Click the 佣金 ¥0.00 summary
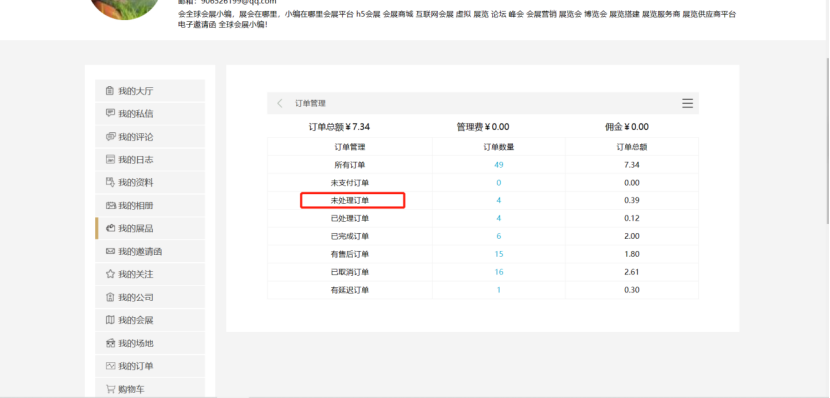The height and width of the screenshot is (398, 830). click(x=627, y=126)
